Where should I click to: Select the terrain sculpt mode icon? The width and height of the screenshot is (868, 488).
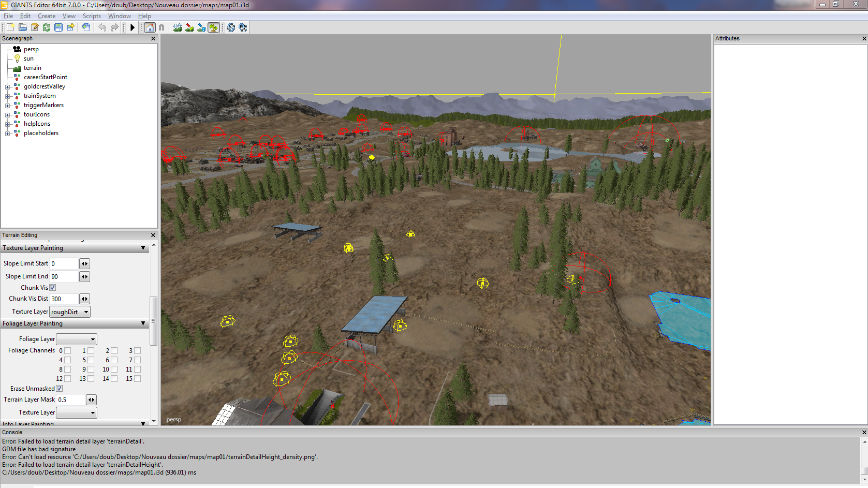[x=178, y=27]
